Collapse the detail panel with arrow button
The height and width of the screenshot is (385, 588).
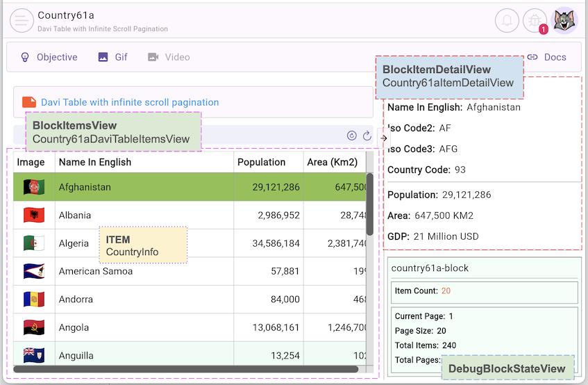pyautogui.click(x=384, y=138)
